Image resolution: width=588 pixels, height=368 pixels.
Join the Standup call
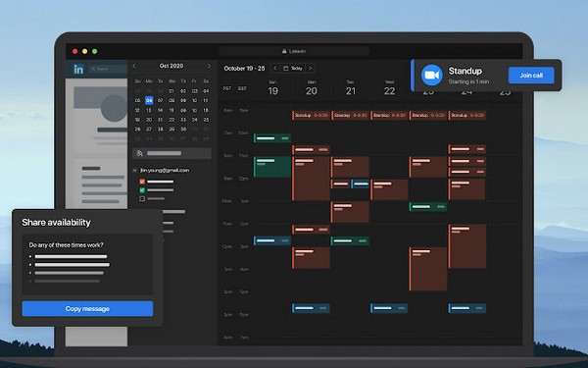[x=531, y=76]
